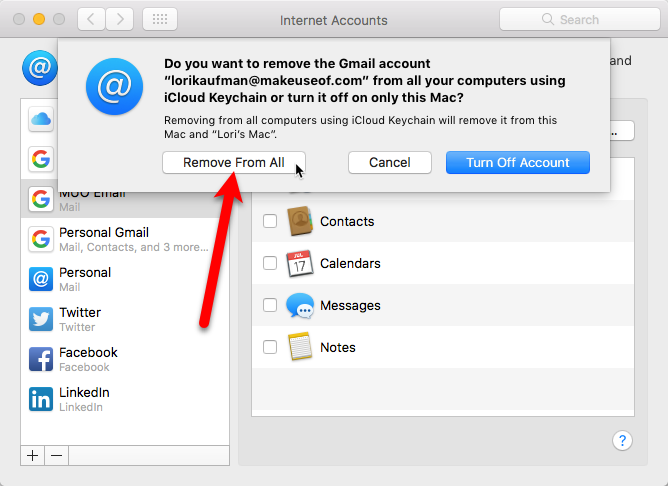Viewport: 668px width, 486px height.
Task: Click the Messages speech bubble icon
Action: 300,305
